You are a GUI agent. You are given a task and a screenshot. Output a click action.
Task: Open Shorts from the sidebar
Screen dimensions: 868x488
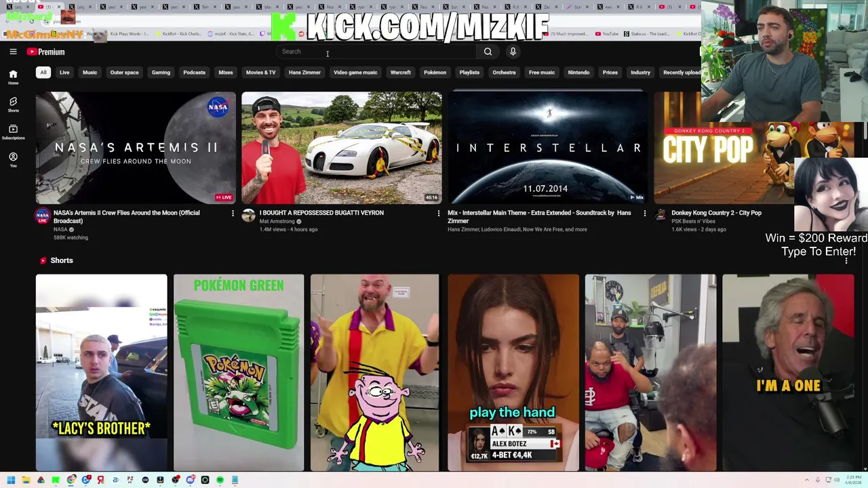click(x=13, y=104)
